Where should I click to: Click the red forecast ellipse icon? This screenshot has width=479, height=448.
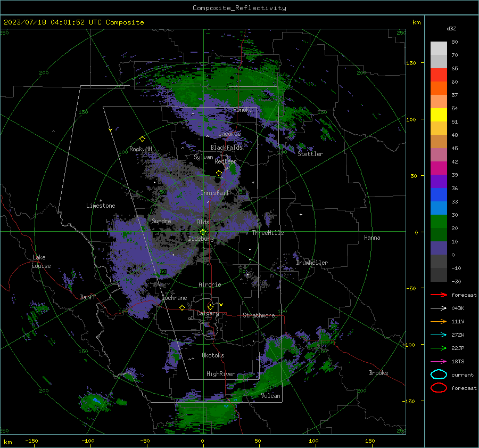click(439, 388)
